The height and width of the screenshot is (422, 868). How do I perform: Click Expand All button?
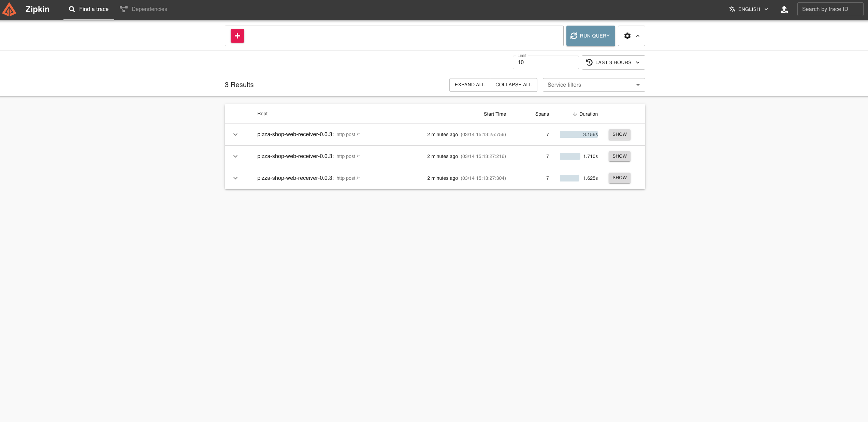tap(469, 85)
